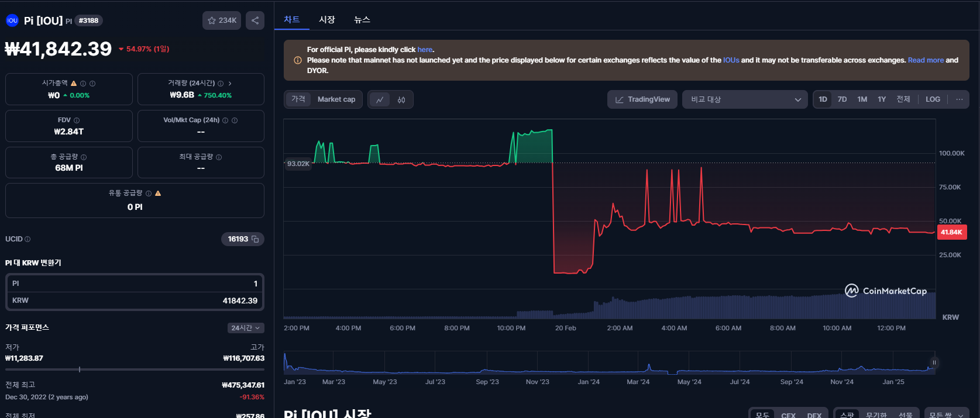The width and height of the screenshot is (980, 418).
Task: Click -91.36% drop from all-time high
Action: click(252, 397)
